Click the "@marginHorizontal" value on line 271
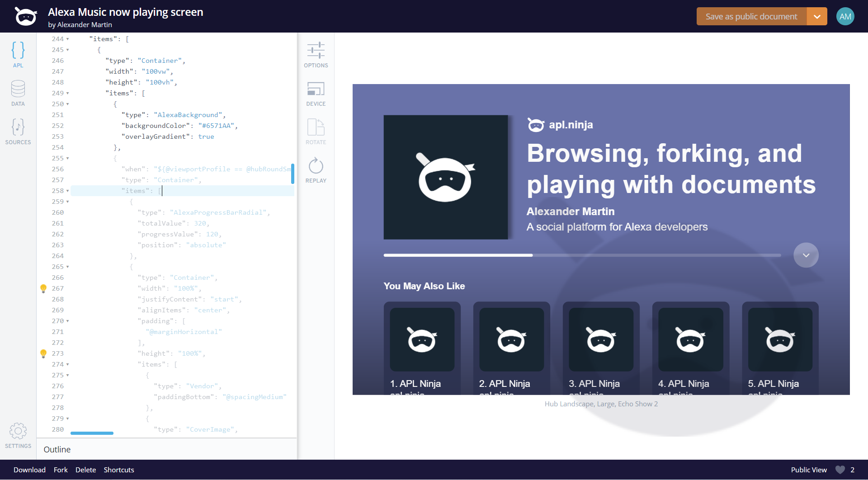The height and width of the screenshot is (480, 868). 184,332
